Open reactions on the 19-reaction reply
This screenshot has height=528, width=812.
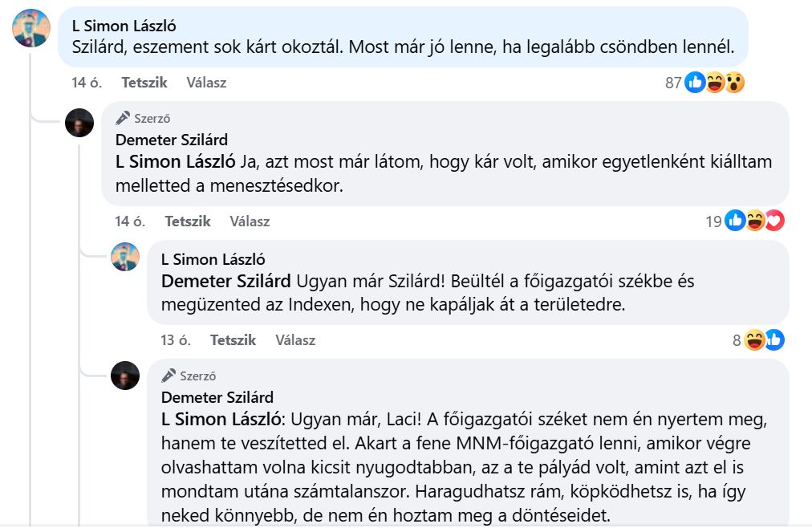pyautogui.click(x=754, y=221)
